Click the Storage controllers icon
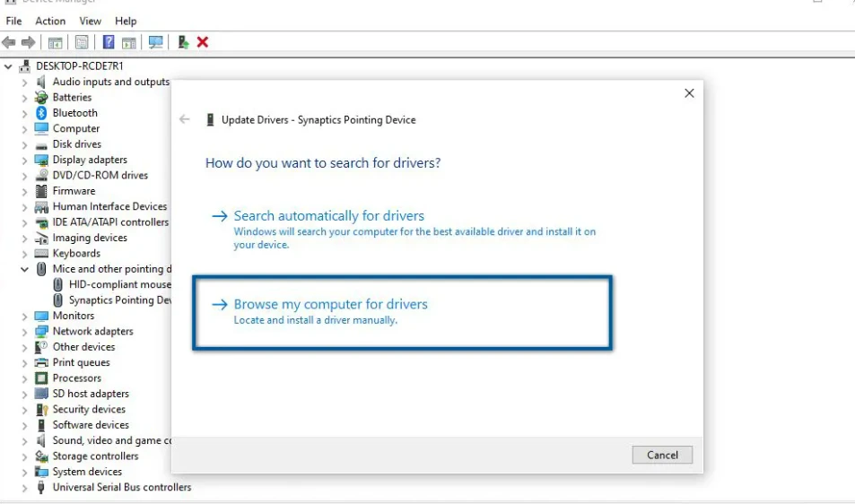 pyautogui.click(x=41, y=456)
